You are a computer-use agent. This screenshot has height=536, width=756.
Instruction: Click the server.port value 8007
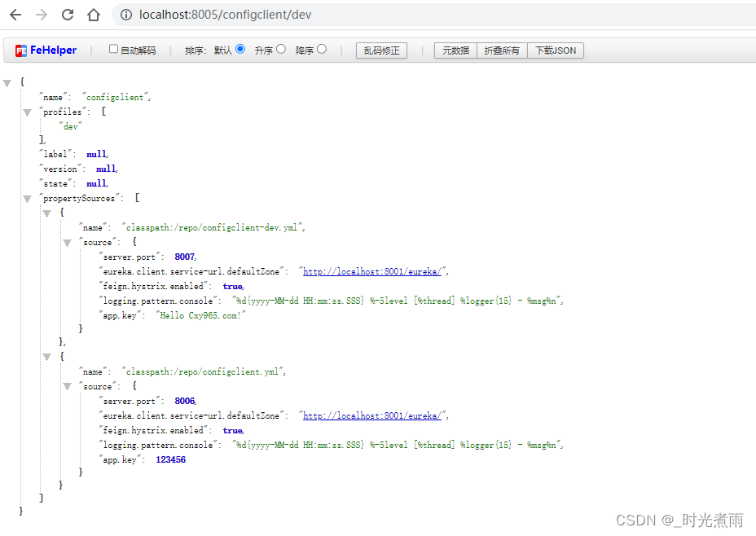click(185, 257)
